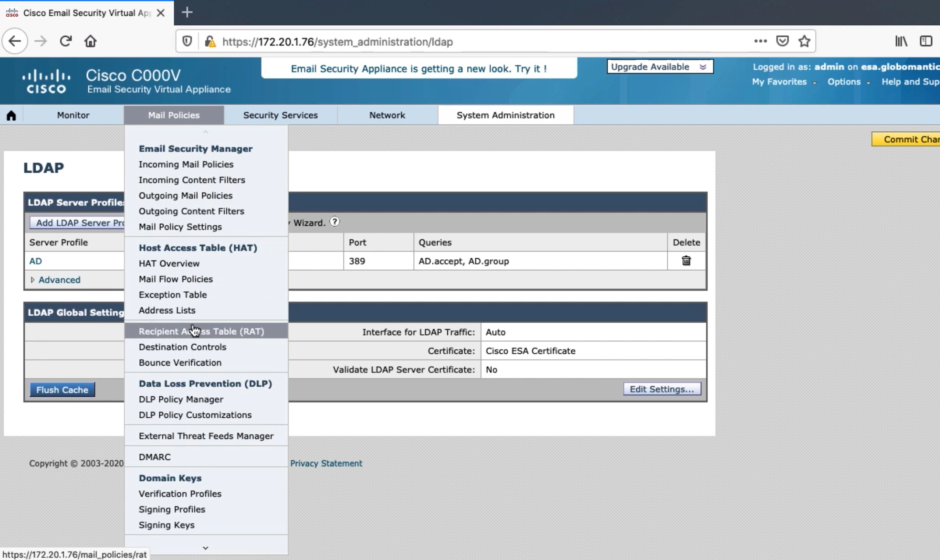Viewport: 940px width, 560px height.
Task: Click the new look Try it banner
Action: point(419,68)
